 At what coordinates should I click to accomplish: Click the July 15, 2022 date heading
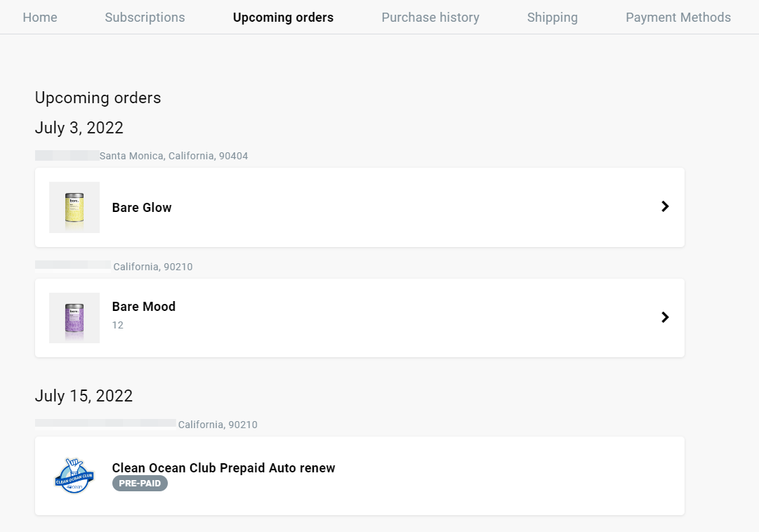84,396
